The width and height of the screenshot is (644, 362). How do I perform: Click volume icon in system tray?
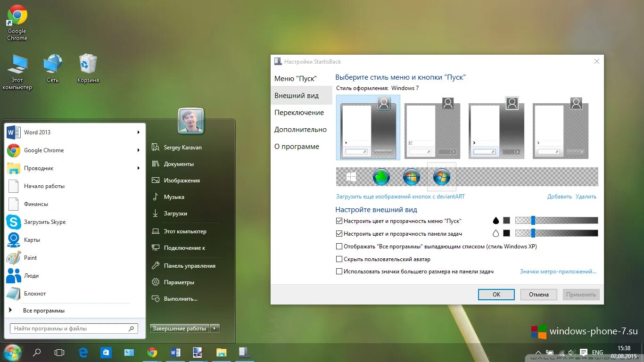click(571, 352)
